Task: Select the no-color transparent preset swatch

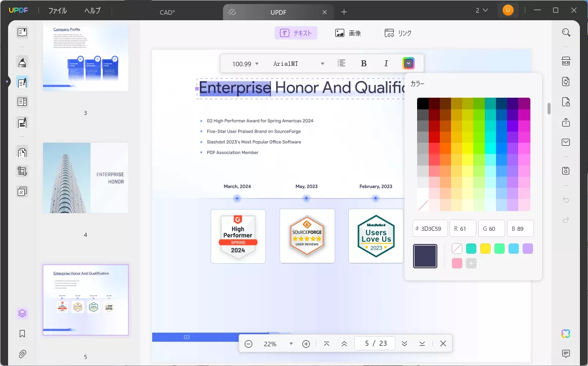Action: click(x=457, y=249)
